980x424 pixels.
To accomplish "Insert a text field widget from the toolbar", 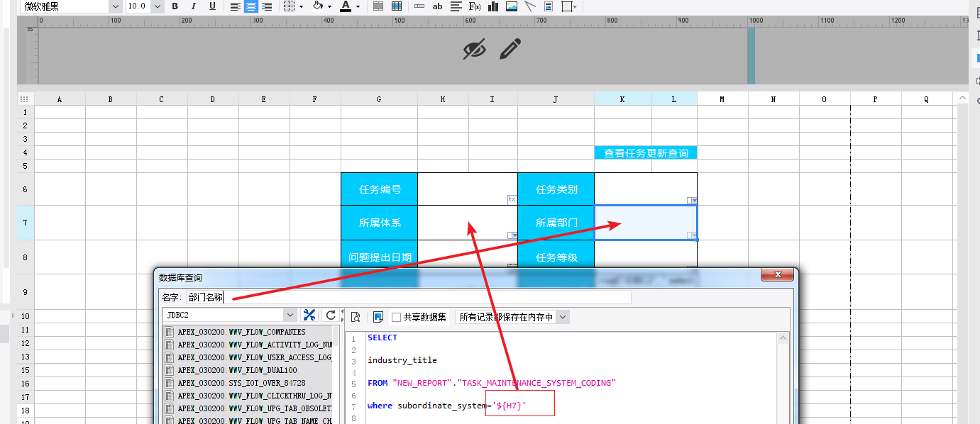I will (419, 6).
